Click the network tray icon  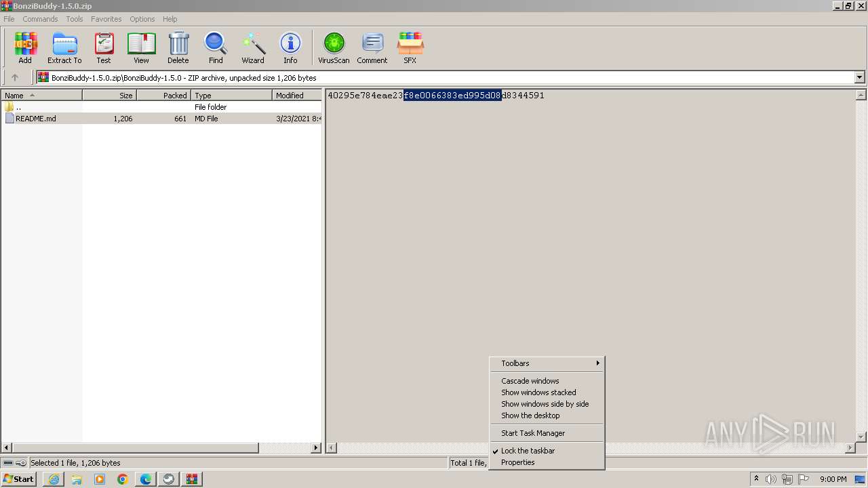pyautogui.click(x=787, y=479)
